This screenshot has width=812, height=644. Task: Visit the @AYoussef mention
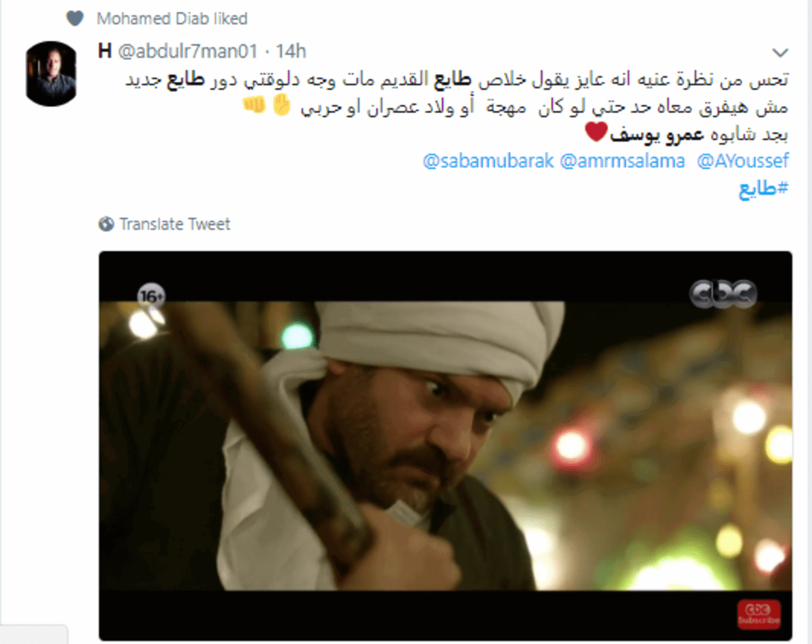742,162
